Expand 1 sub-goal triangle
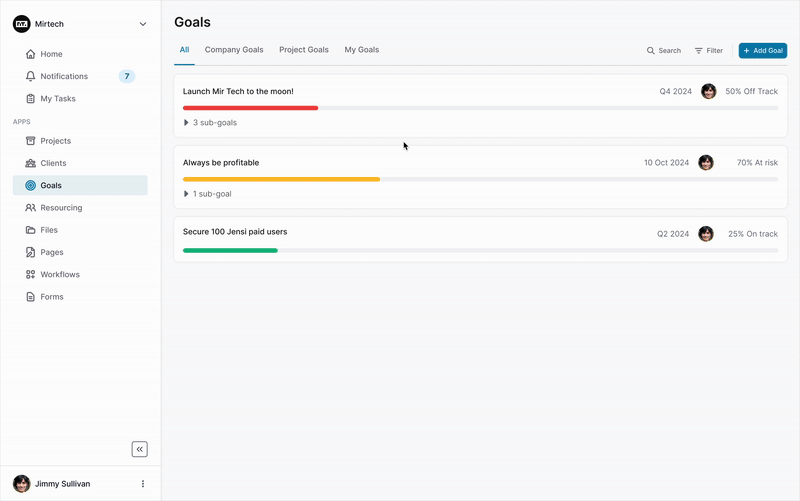800x501 pixels. pos(186,194)
